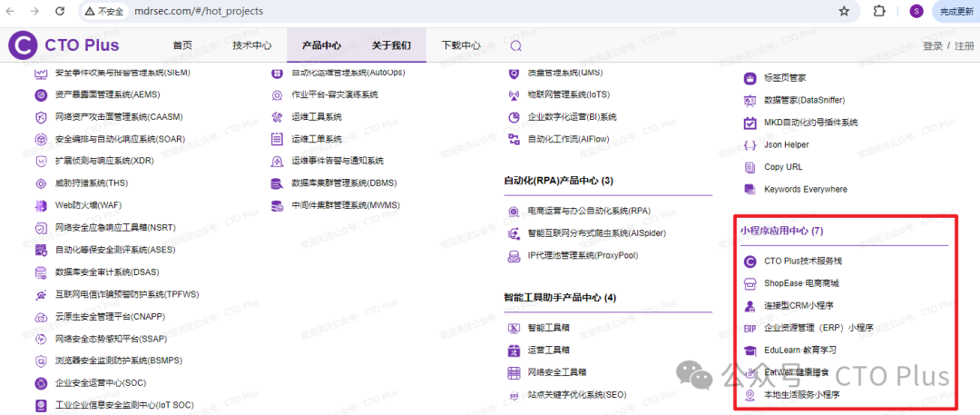This screenshot has width=980, height=415.
Task: Click the icon beside Web防火墙(WAF)
Action: coord(41,205)
